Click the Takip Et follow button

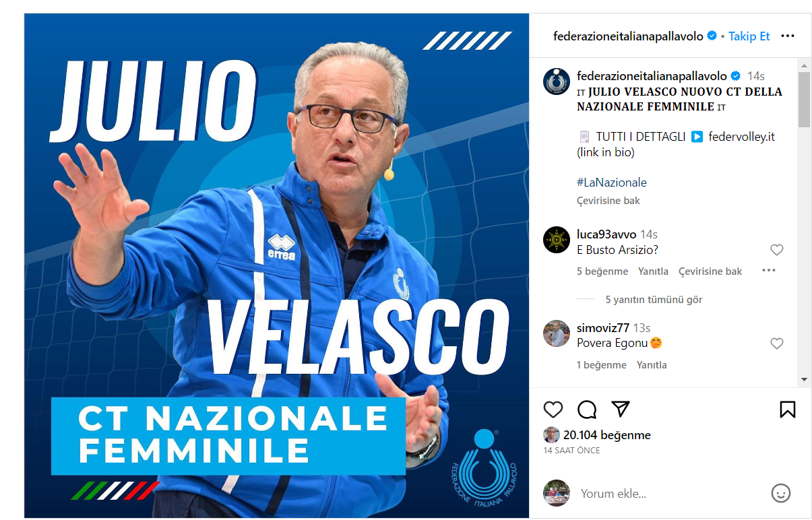click(749, 36)
